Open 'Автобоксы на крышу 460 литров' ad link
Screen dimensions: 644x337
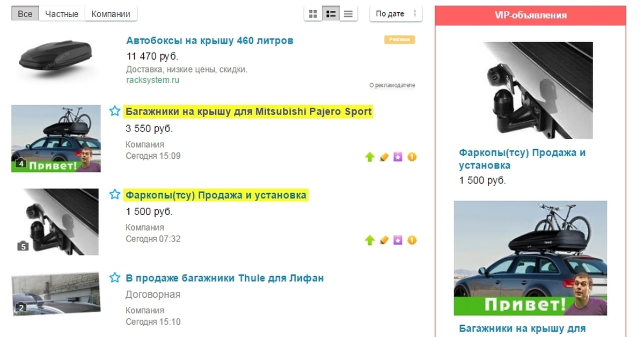209,41
